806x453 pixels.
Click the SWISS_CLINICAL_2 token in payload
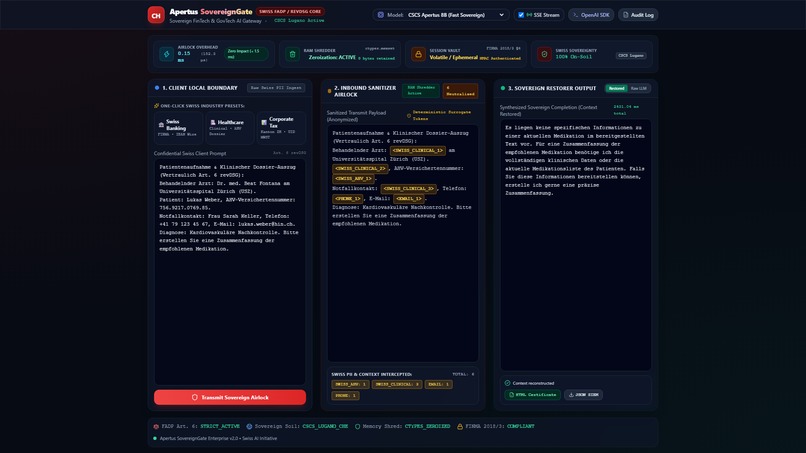point(360,169)
